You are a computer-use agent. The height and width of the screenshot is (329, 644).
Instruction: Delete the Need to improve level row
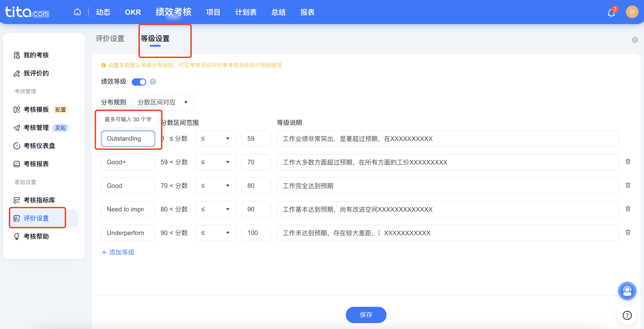coord(628,209)
